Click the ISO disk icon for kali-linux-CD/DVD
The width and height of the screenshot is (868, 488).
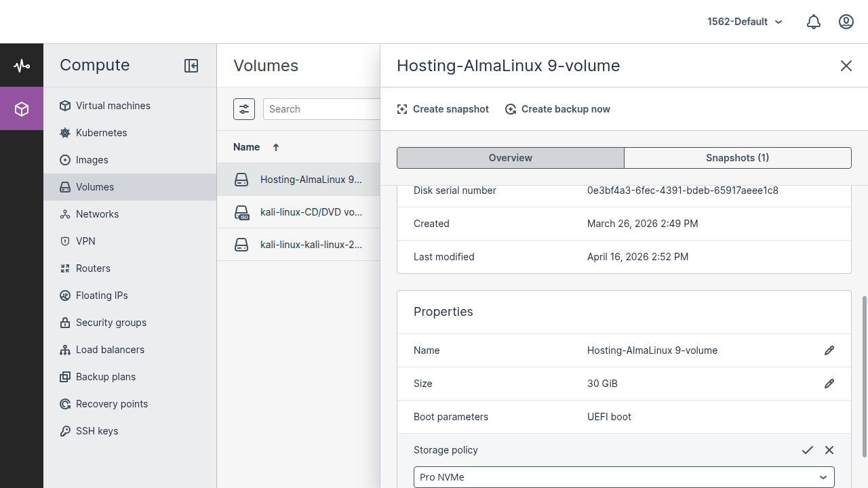point(241,213)
